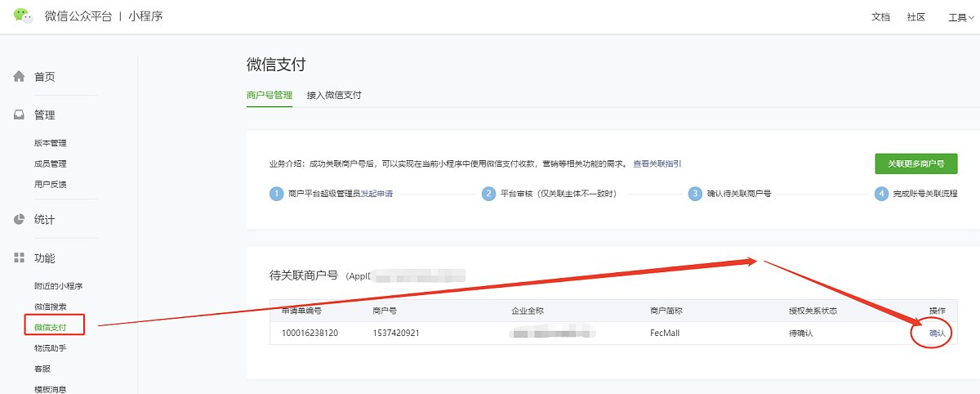Select 微信支付 in sidebar
980x394 pixels.
50,328
